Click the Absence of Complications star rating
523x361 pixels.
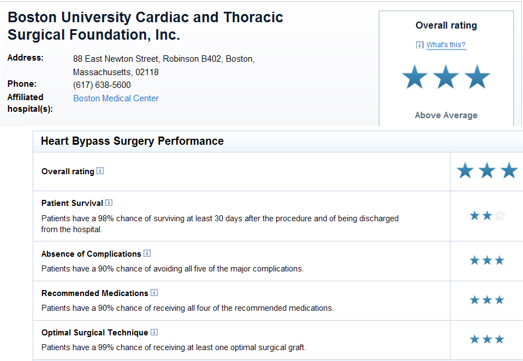(487, 260)
